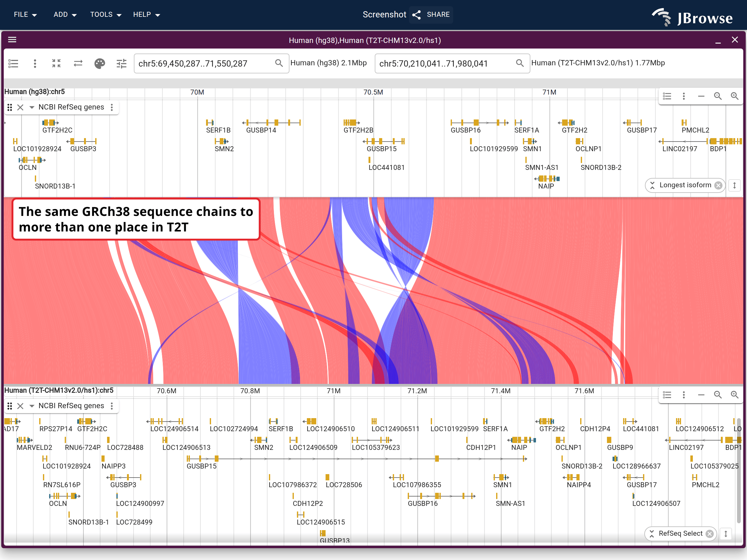Image resolution: width=747 pixels, height=560 pixels.
Task: Open hg38 row three-dot menu
Action: point(684,96)
